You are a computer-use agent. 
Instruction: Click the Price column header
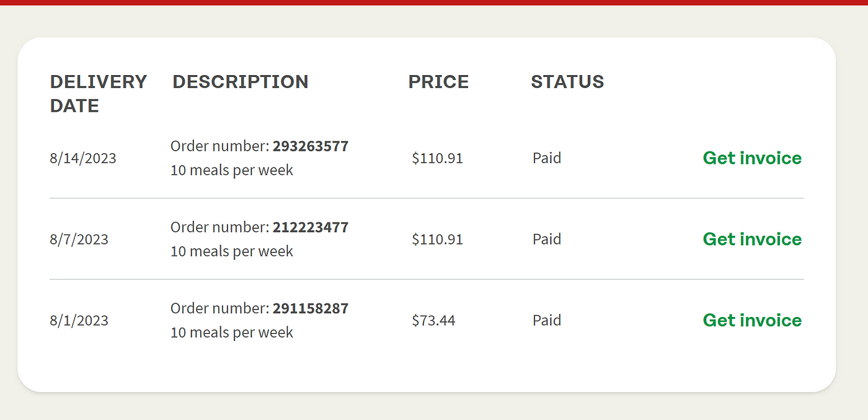(x=438, y=82)
